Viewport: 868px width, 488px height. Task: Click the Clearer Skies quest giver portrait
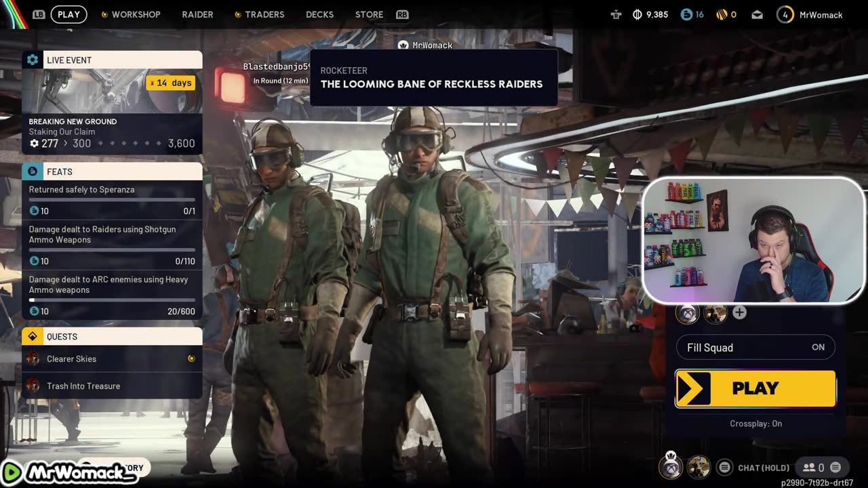(33, 359)
